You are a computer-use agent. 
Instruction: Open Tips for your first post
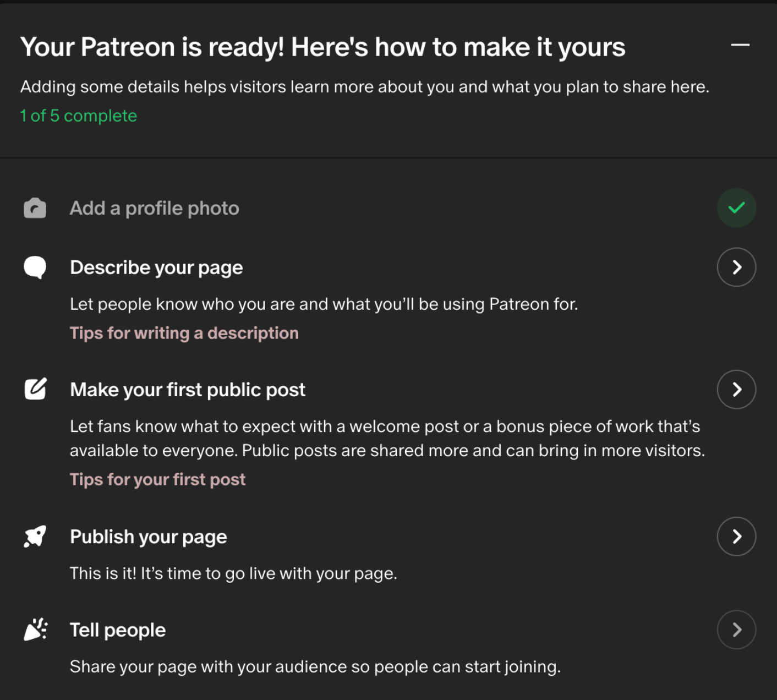click(157, 479)
